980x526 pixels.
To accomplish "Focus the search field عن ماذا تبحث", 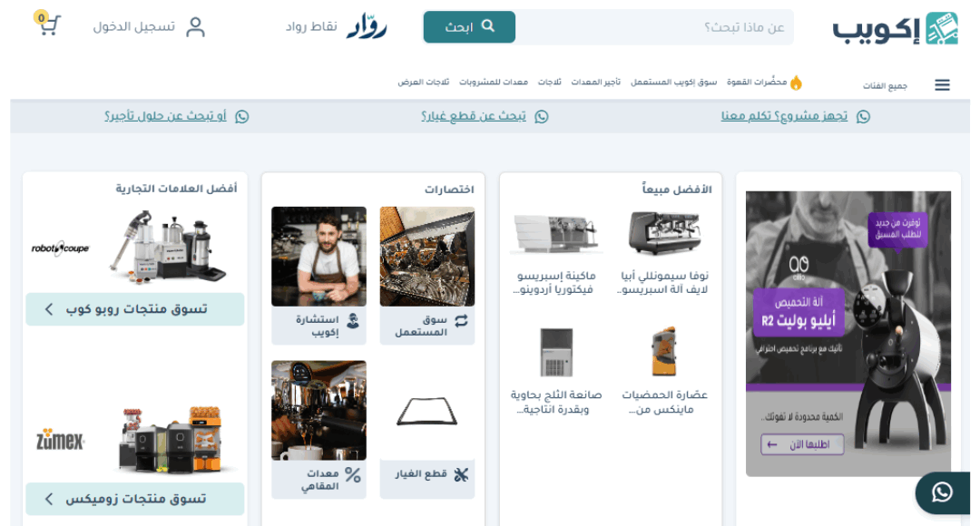I will [653, 28].
